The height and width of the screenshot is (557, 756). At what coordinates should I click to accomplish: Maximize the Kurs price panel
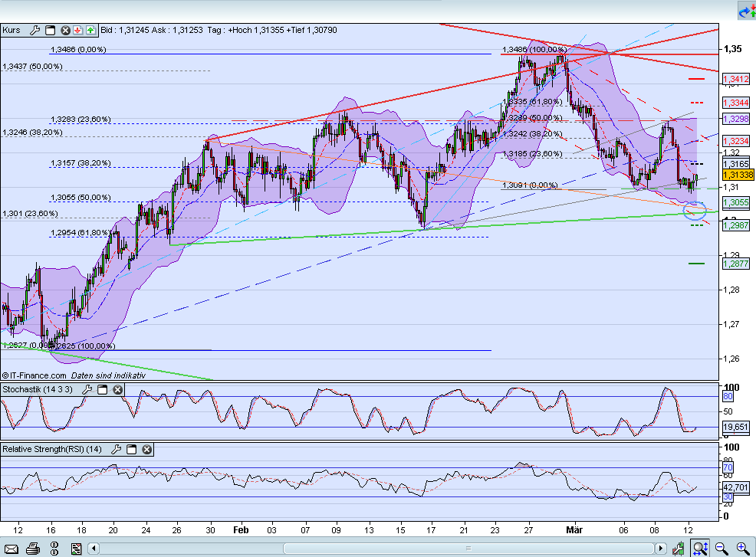(50, 30)
